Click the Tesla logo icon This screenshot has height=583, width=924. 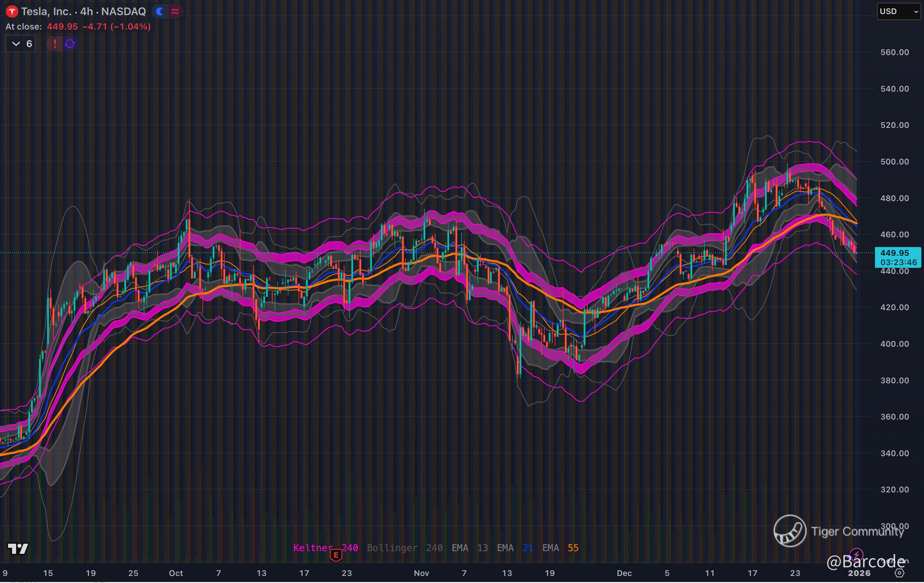pyautogui.click(x=12, y=11)
